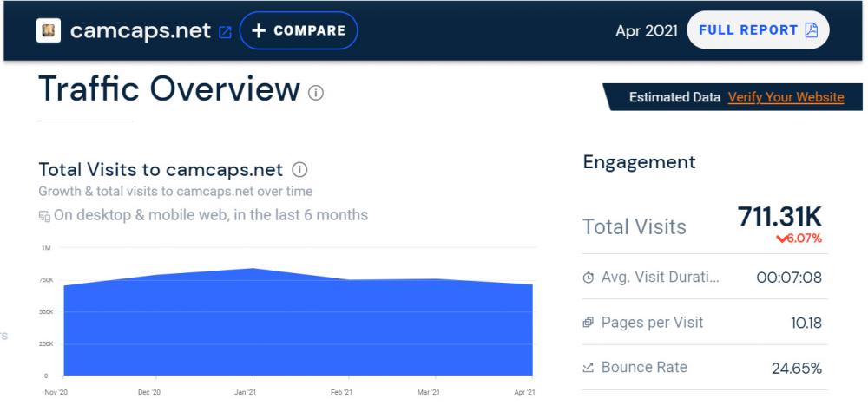Click the 711.31K Total Visits value

(x=779, y=217)
